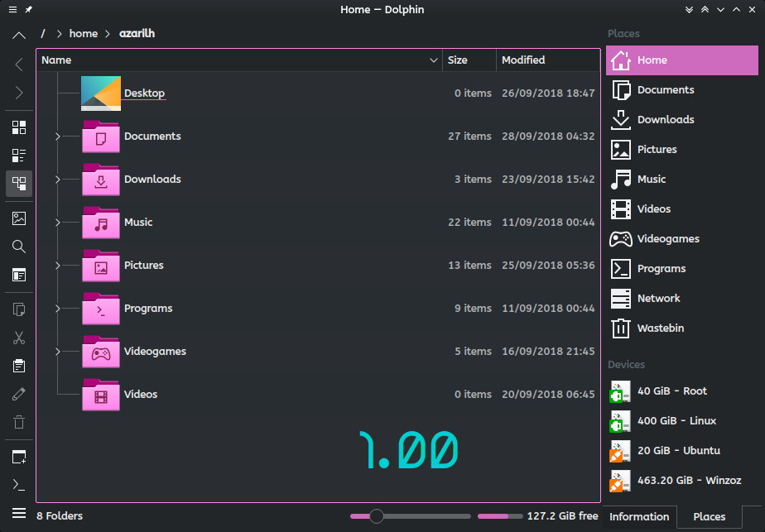
Task: Click the 27 items size cell for Documents
Action: 469,137
